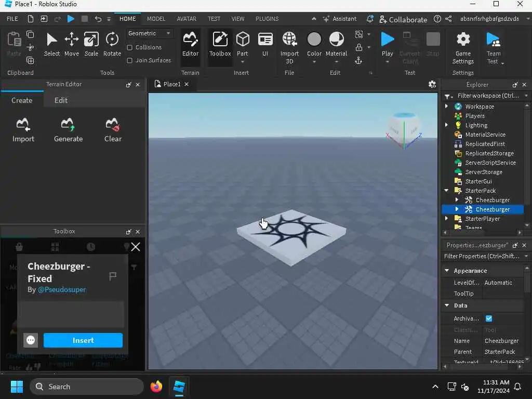Click the Copy icon in Clipboard group
Screen dimensions: 532x399
tap(30, 34)
